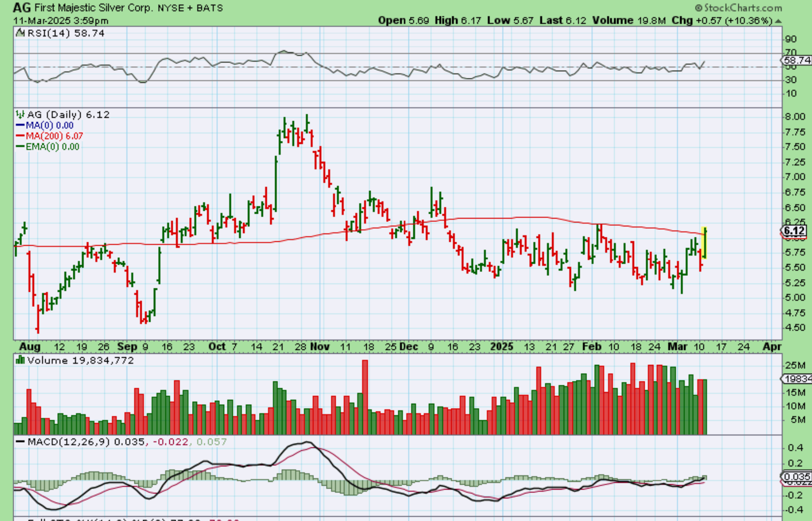Click the 5M label on the volume axis
Screen dimensions: 812x521
[798, 420]
